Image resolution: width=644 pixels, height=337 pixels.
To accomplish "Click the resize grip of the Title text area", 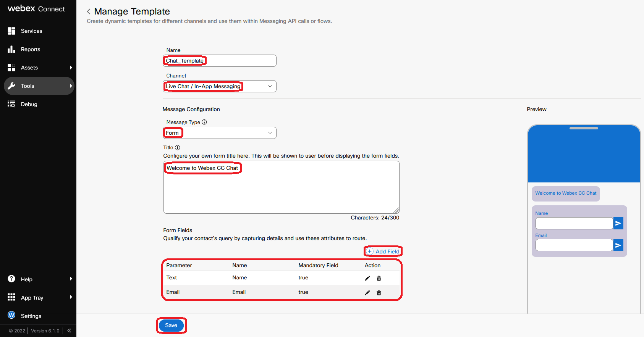I will pyautogui.click(x=396, y=211).
